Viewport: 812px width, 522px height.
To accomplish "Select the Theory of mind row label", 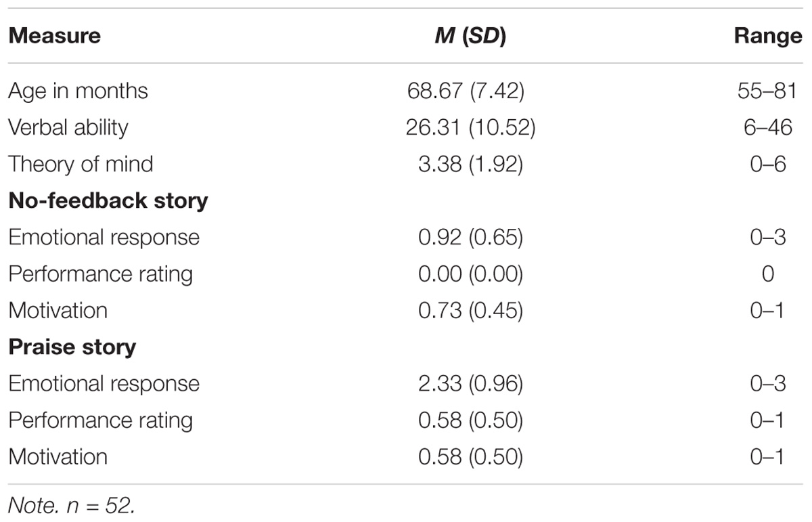I will tap(81, 165).
